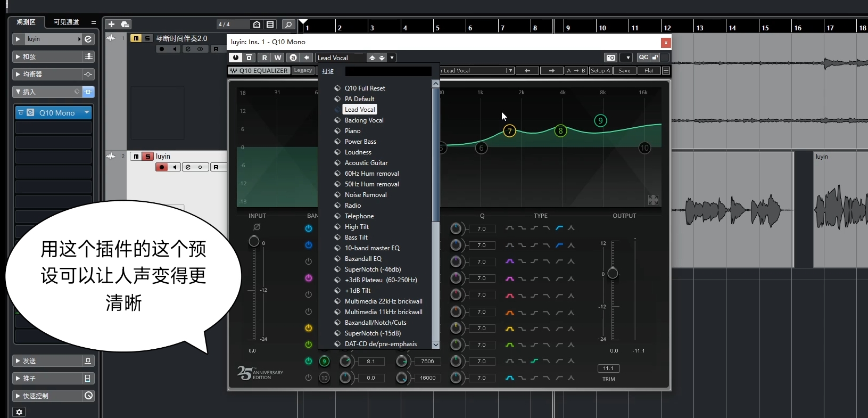Image resolution: width=868 pixels, height=418 pixels.
Task: Click the Waves redo right arrow
Action: tap(551, 70)
